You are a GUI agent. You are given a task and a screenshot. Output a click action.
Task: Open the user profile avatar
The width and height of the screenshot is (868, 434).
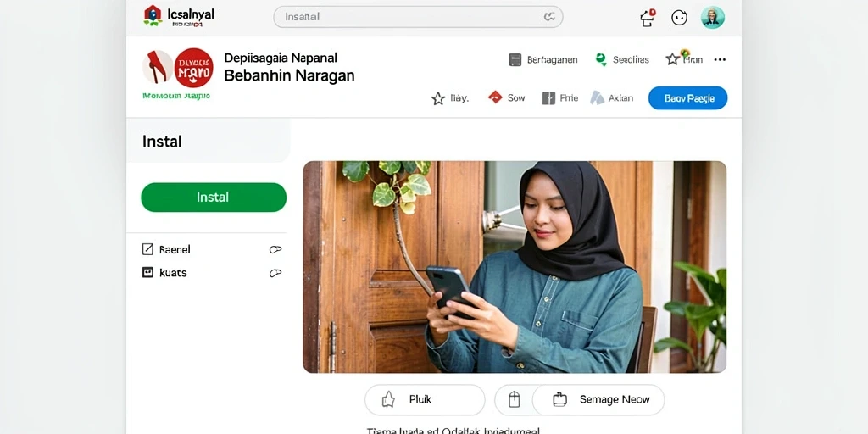click(712, 18)
